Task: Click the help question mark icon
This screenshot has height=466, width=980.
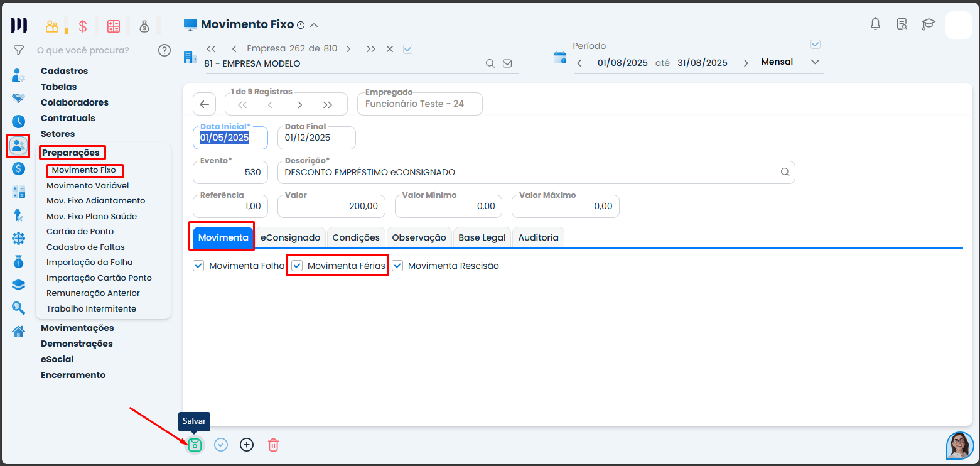Action: coord(164,50)
